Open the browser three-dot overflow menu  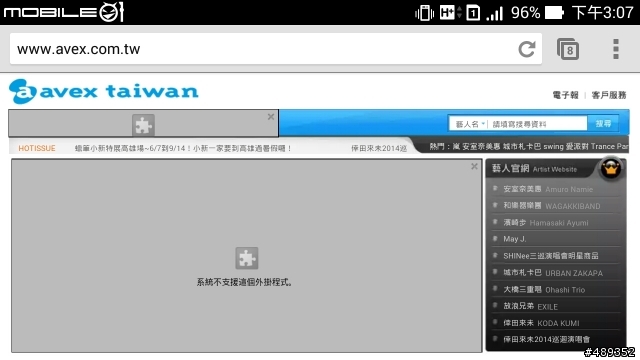(x=616, y=49)
